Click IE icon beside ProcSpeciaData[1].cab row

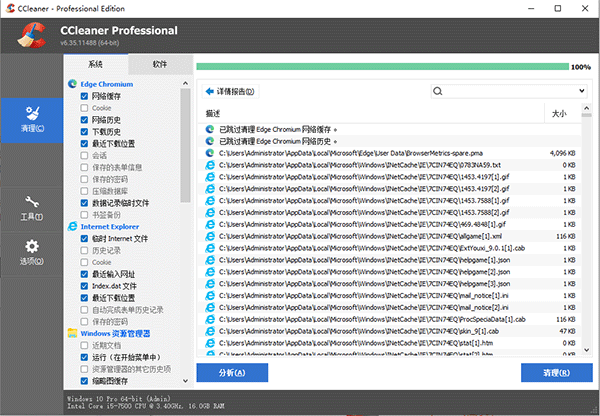click(210, 319)
